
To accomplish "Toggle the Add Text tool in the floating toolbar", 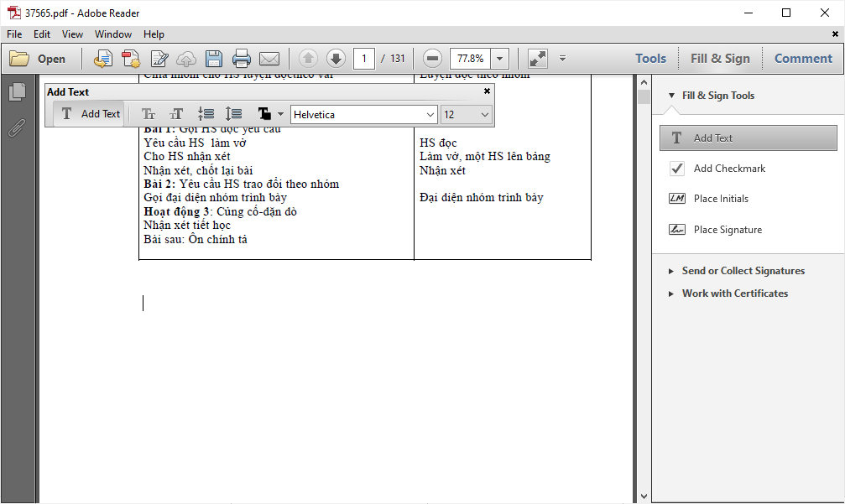I will (x=91, y=114).
